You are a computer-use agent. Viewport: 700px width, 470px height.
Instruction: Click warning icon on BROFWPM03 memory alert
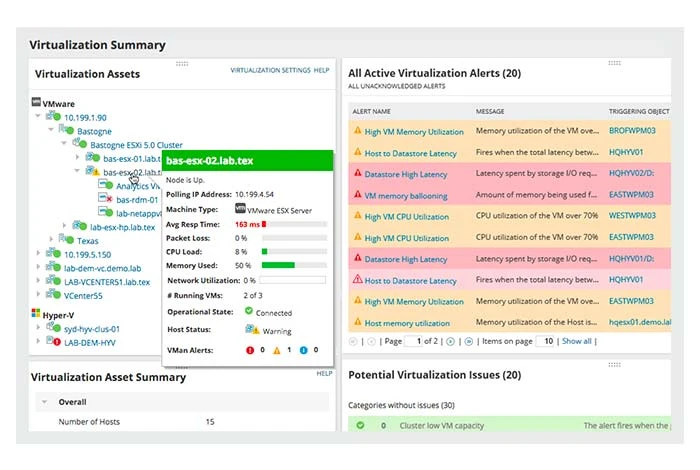click(358, 130)
